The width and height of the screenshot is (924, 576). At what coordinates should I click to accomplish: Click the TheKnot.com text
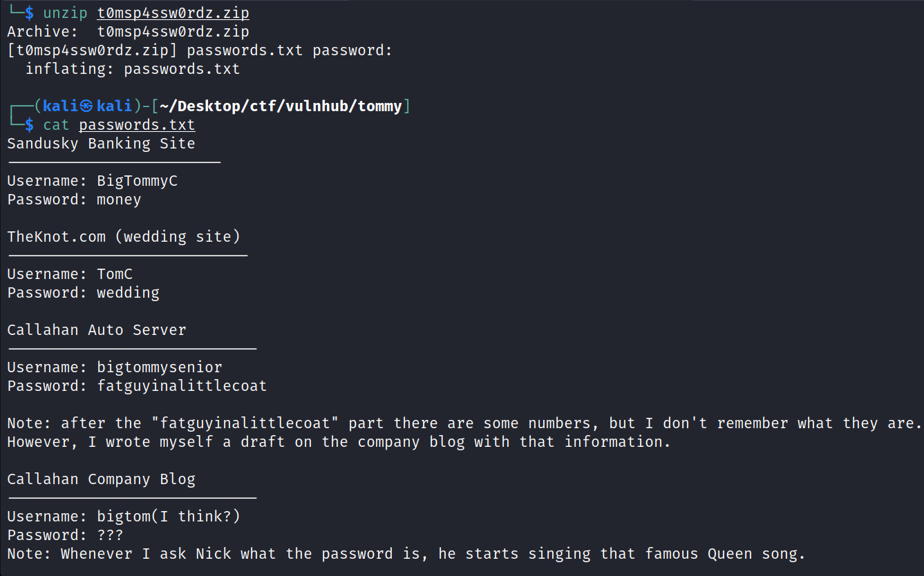click(x=56, y=237)
